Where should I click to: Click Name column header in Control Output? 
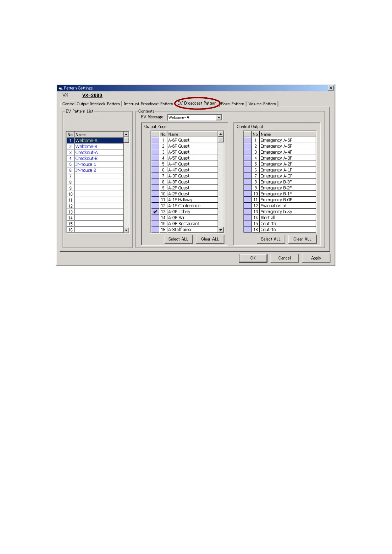pos(288,134)
